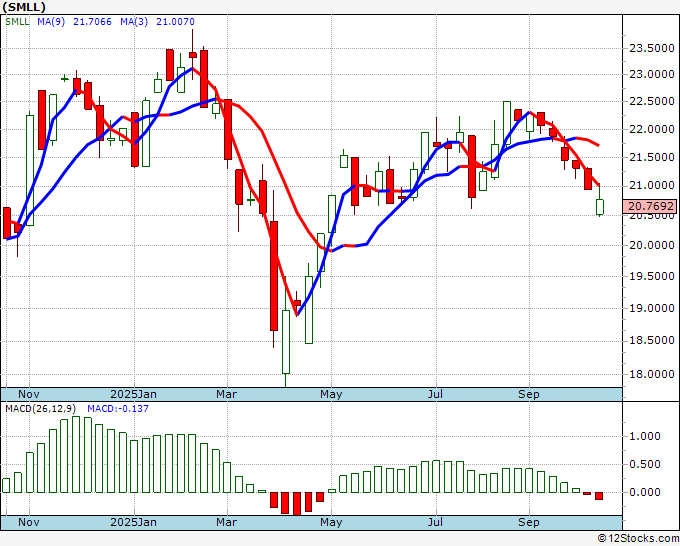Click the 22.0000 price axis label
Viewport: 680px width, 546px height.
[652, 129]
